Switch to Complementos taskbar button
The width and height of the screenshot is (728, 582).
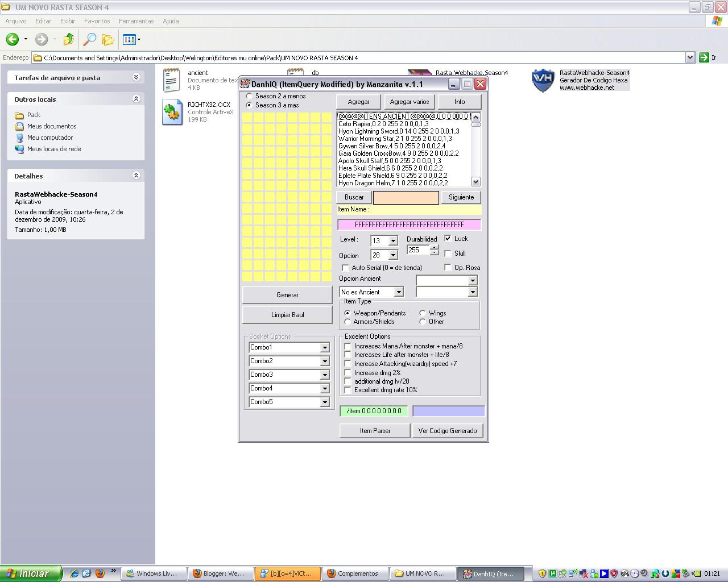[x=355, y=573]
